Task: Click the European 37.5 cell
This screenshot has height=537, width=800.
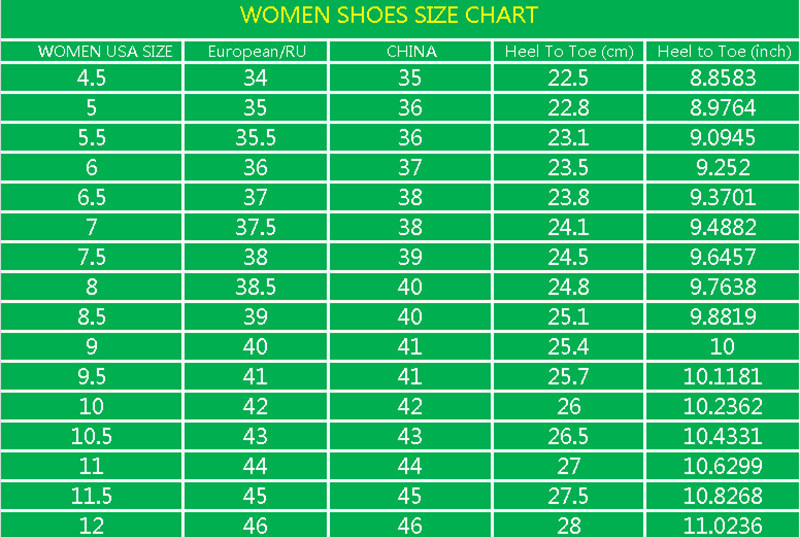Action: (x=255, y=228)
